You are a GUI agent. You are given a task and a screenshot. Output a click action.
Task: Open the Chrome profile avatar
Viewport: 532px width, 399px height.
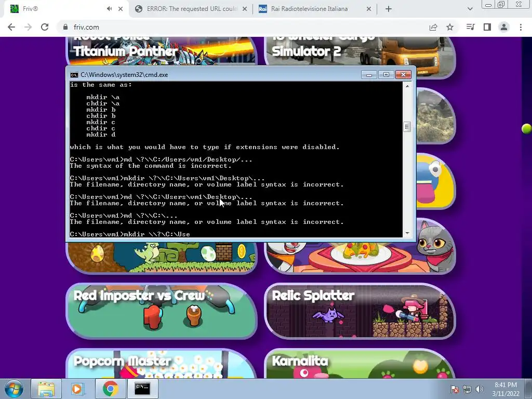point(504,27)
